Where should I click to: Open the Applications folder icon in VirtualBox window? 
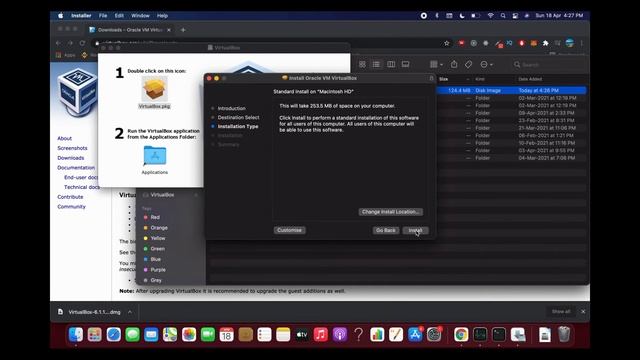point(155,156)
